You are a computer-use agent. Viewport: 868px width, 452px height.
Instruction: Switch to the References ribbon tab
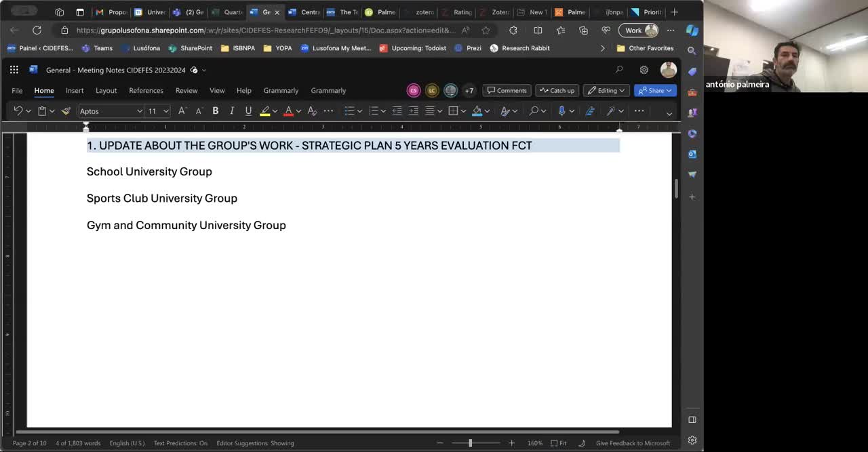[x=146, y=90]
